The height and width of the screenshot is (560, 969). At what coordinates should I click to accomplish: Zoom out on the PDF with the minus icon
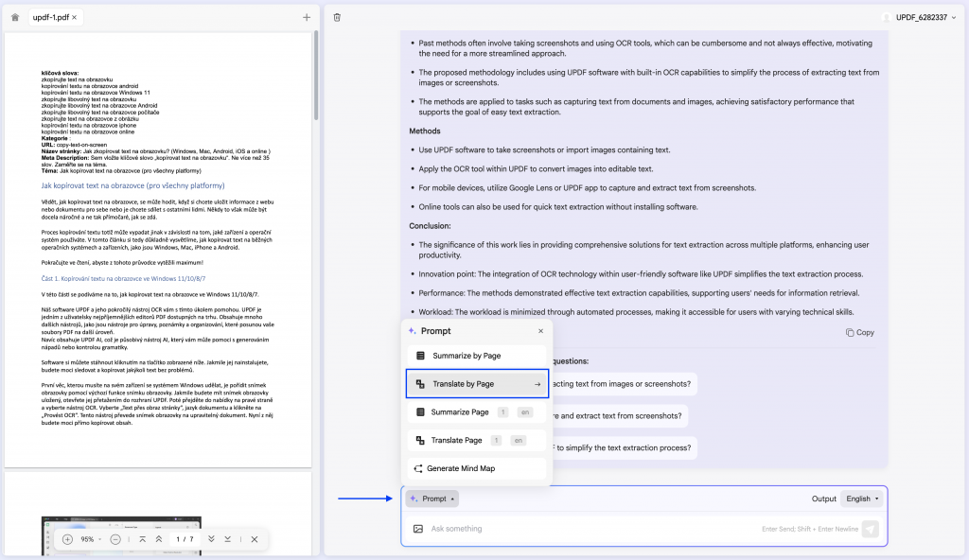115,539
